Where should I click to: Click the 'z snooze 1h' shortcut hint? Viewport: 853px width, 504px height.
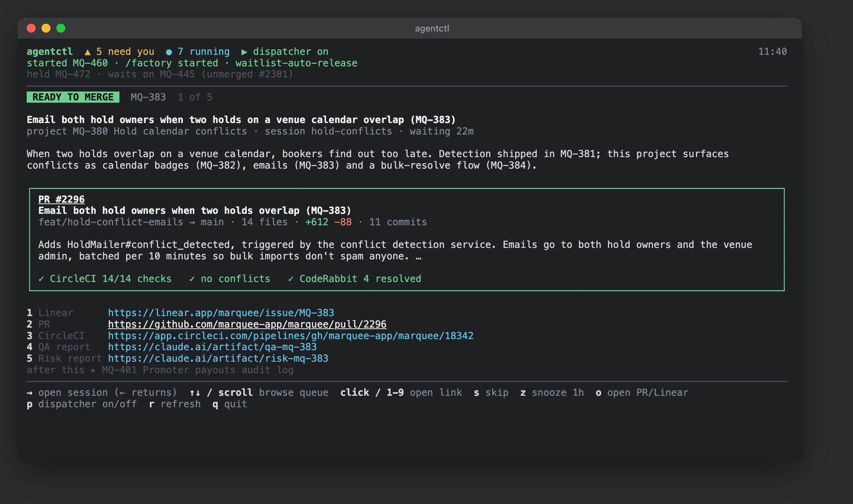click(x=552, y=392)
